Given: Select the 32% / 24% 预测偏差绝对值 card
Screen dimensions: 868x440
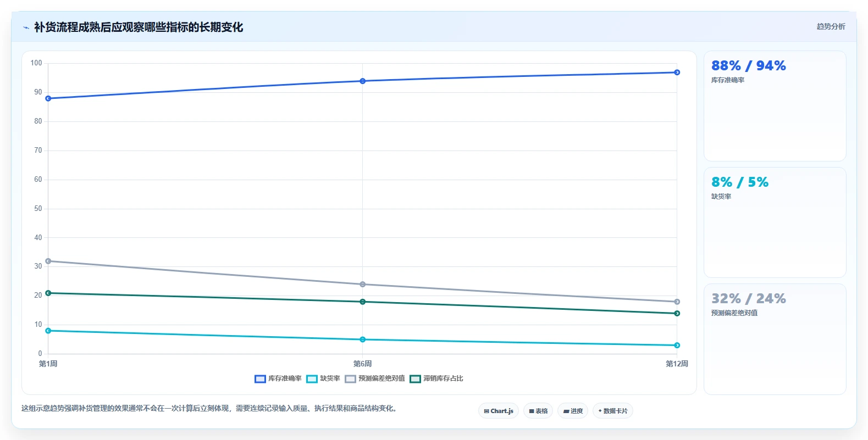Looking at the screenshot, I should point(775,339).
